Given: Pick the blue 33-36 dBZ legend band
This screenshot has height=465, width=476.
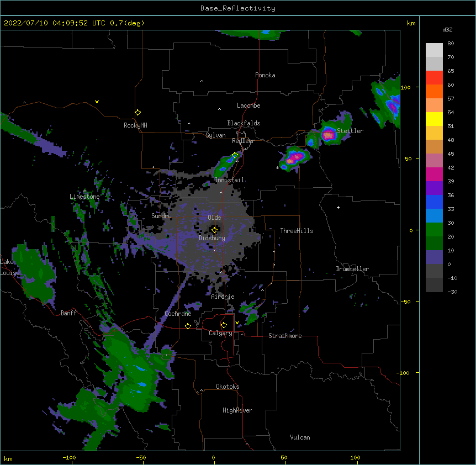Looking at the screenshot, I should [434, 202].
